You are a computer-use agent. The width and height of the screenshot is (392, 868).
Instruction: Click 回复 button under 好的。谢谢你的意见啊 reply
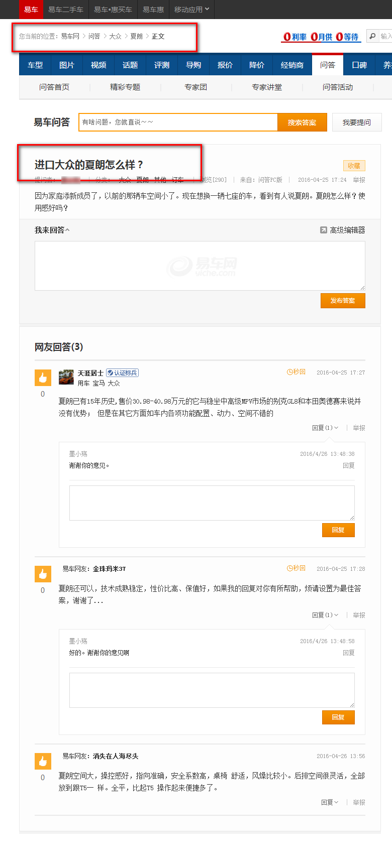(338, 717)
